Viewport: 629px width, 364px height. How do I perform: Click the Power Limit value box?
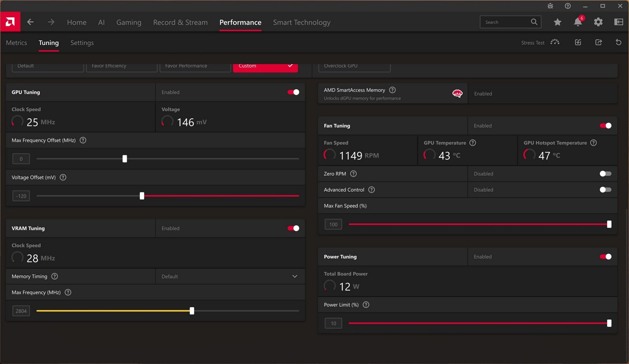(333, 324)
